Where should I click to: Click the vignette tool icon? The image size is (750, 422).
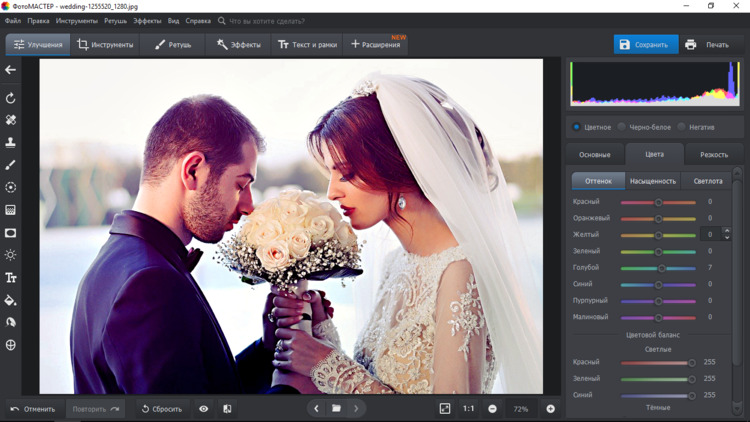point(11,233)
